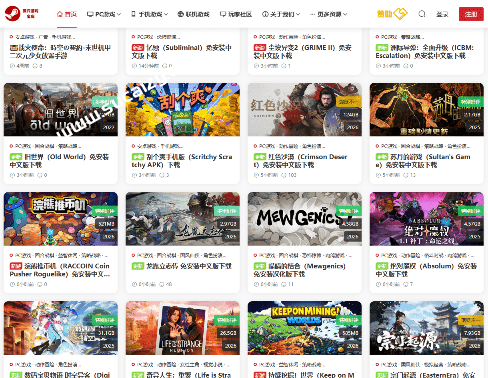This screenshot has width=488, height=378.
Task: Open the 联机游戏 menu item
Action: pos(193,14)
